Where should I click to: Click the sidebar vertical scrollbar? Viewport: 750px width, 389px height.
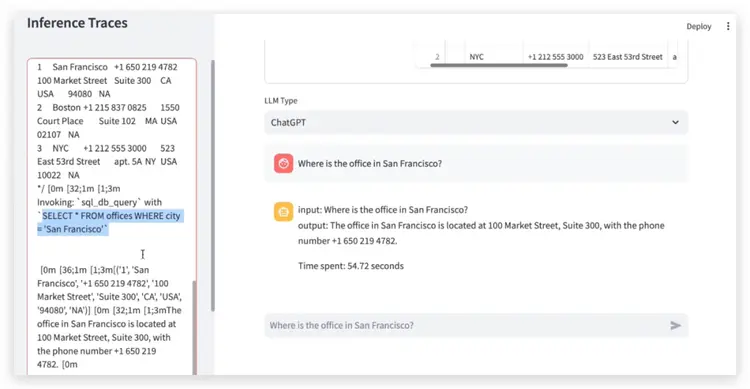click(212, 186)
